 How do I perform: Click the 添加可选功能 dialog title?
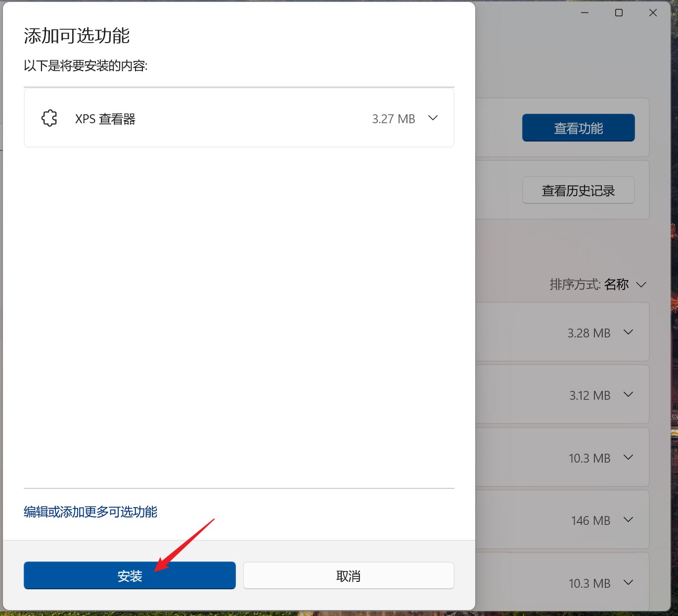(x=77, y=36)
